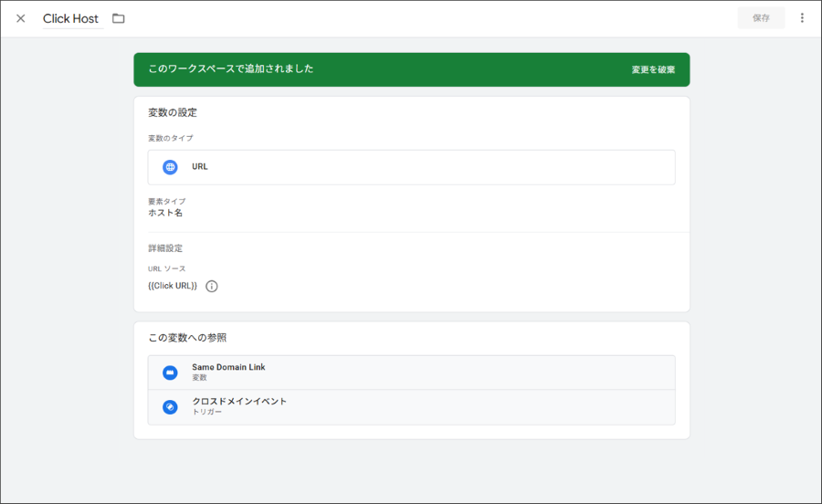Click the 変数のタイプ label

point(171,138)
